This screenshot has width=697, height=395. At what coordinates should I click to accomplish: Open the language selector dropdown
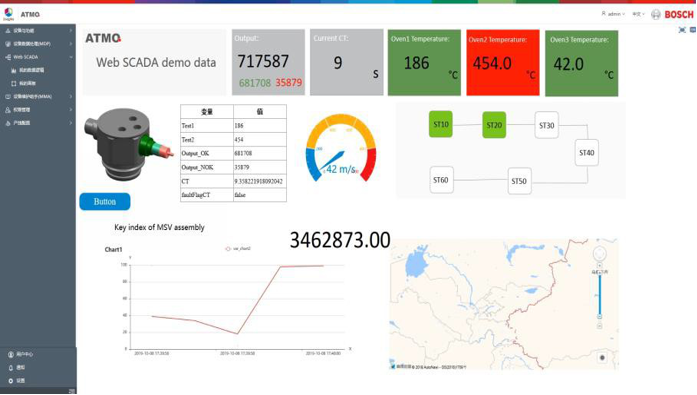[638, 14]
